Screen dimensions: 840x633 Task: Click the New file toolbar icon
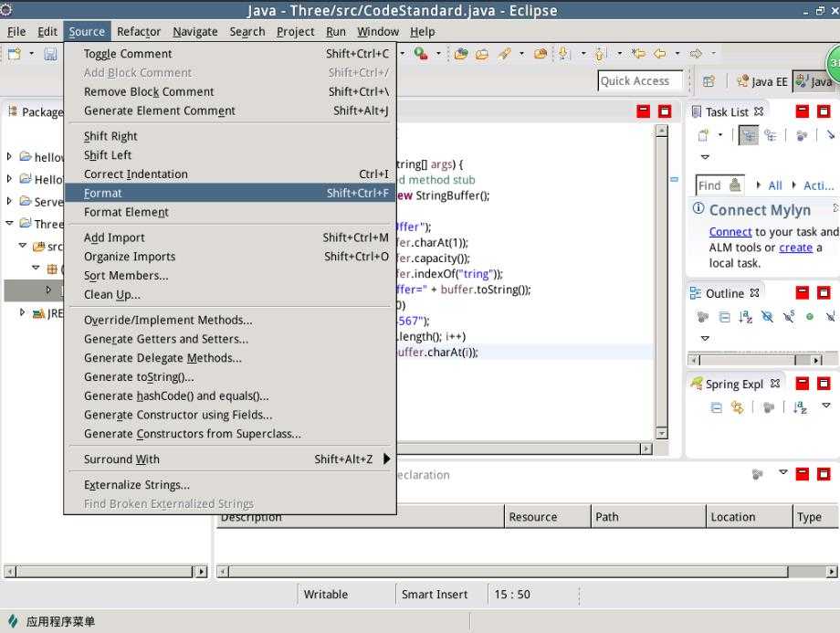point(15,54)
